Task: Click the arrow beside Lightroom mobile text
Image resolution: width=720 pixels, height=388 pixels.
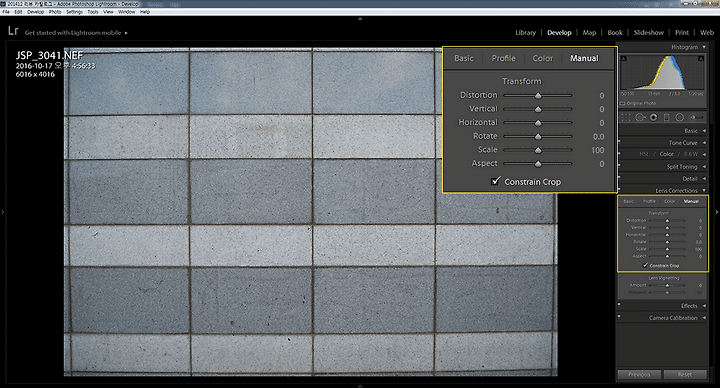Action: [x=126, y=33]
